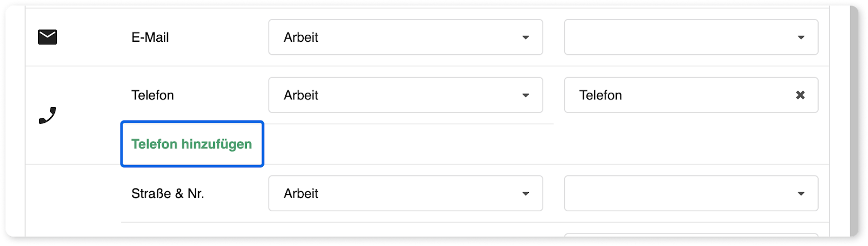This screenshot has width=868, height=246.
Task: Open the E-Mail type dropdown showing Arbeit
Action: point(406,37)
